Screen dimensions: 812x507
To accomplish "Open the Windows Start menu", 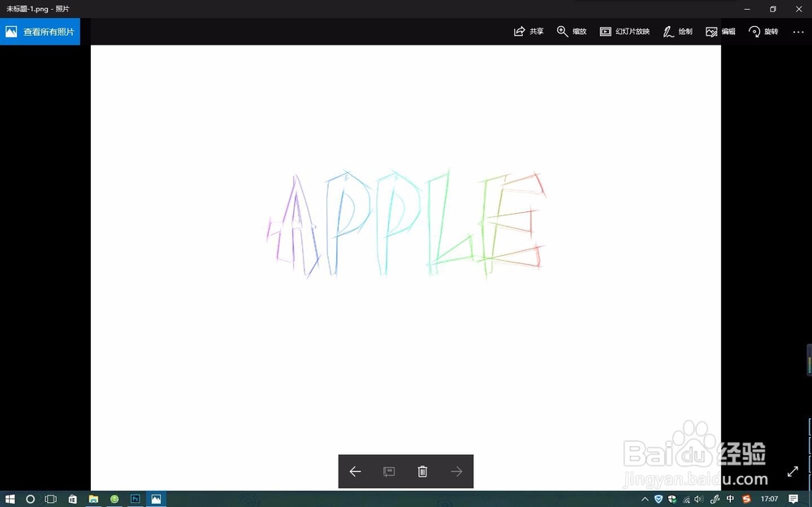I will point(10,499).
